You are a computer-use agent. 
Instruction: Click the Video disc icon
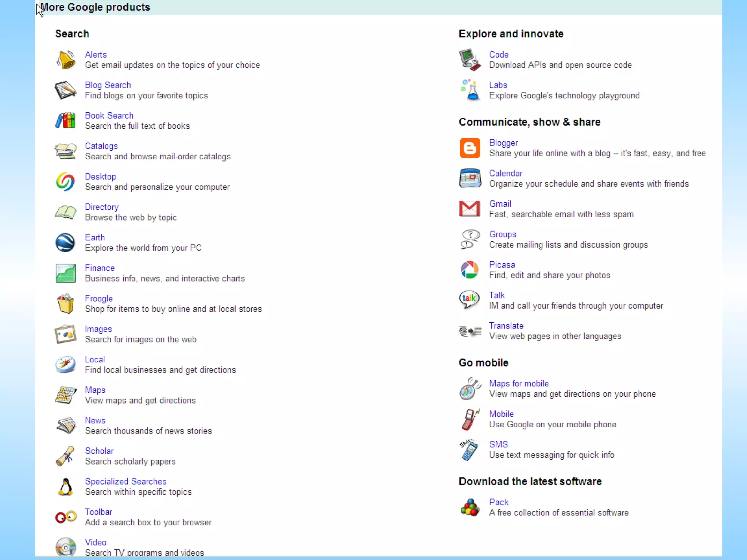click(x=66, y=547)
